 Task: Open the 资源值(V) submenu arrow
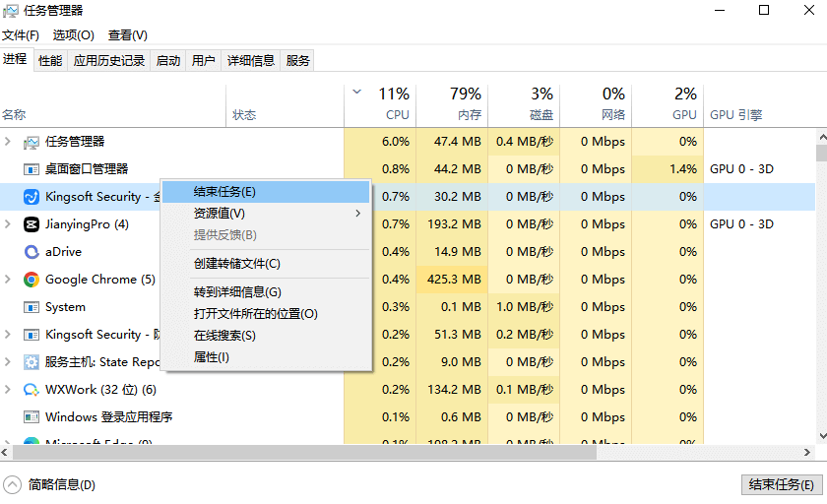tap(358, 213)
